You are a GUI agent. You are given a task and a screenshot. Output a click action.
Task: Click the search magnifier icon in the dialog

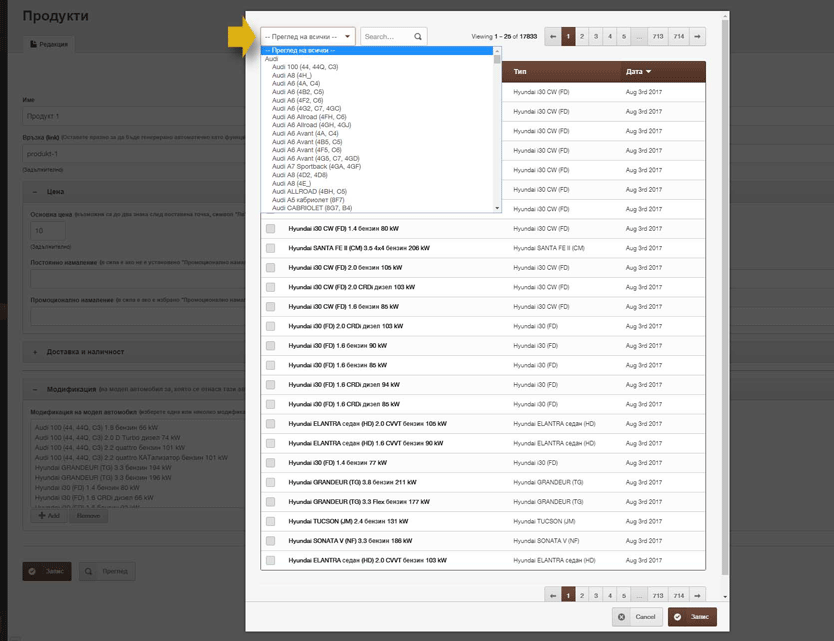(x=418, y=37)
